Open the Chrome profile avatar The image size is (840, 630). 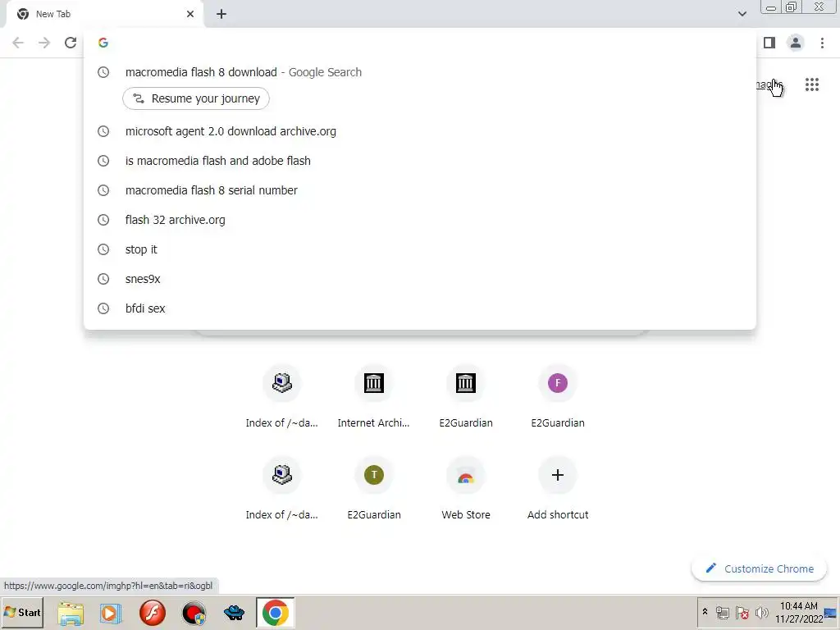pyautogui.click(x=796, y=43)
